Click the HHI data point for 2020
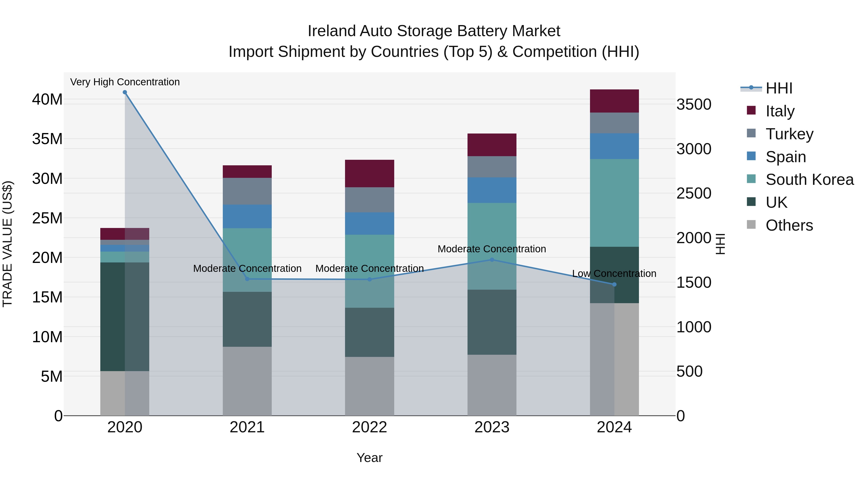 (125, 92)
